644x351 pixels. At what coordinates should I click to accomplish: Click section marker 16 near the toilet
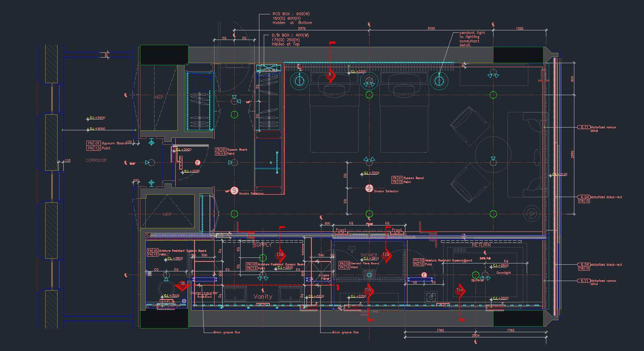(182, 285)
